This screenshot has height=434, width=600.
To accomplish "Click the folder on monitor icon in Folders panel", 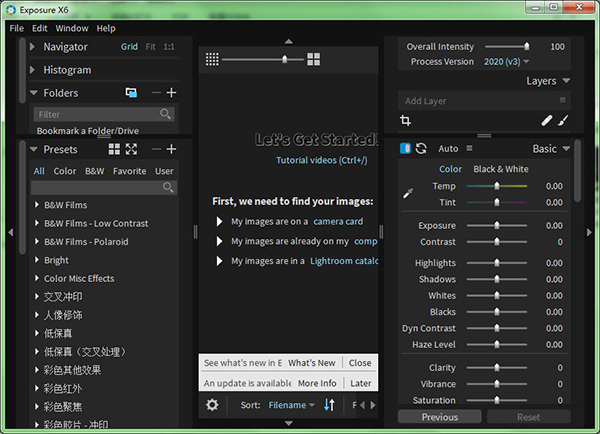I will 131,93.
